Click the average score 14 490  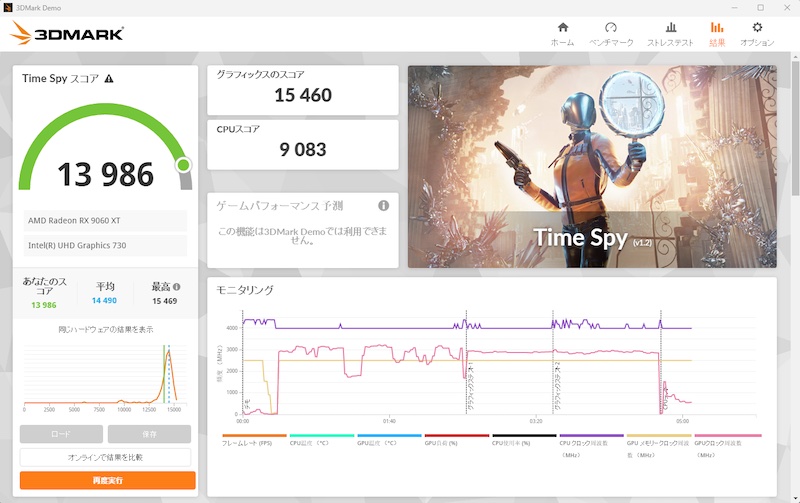(x=104, y=300)
